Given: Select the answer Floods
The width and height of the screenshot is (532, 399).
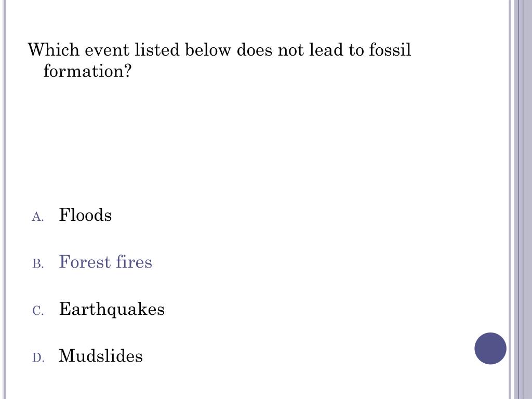Looking at the screenshot, I should tap(85, 215).
